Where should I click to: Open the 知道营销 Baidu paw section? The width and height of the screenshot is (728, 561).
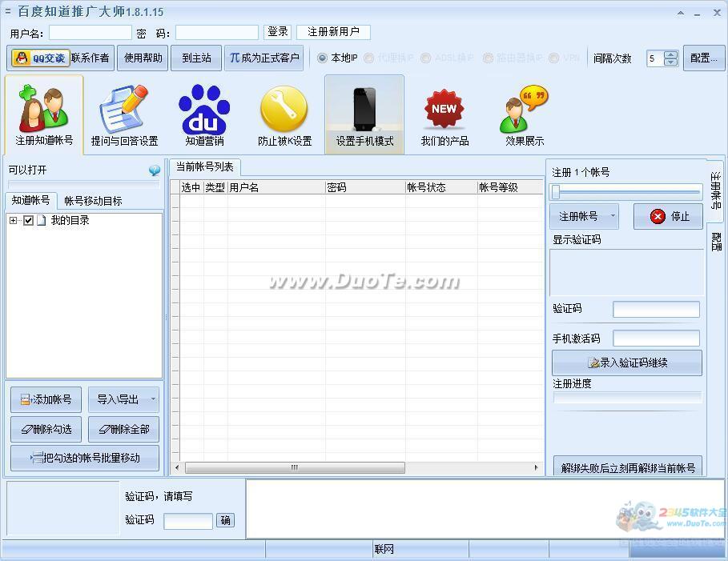point(204,114)
